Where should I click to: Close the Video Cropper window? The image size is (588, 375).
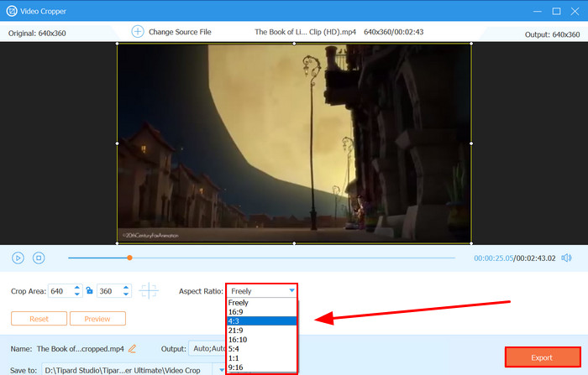pyautogui.click(x=575, y=11)
